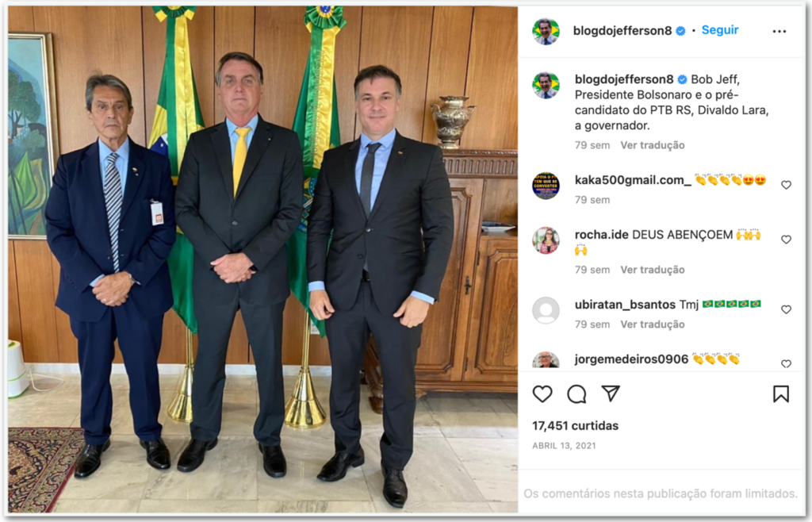
Task: Like kaka500gmail.com_ comment heart
Action: pyautogui.click(x=786, y=185)
